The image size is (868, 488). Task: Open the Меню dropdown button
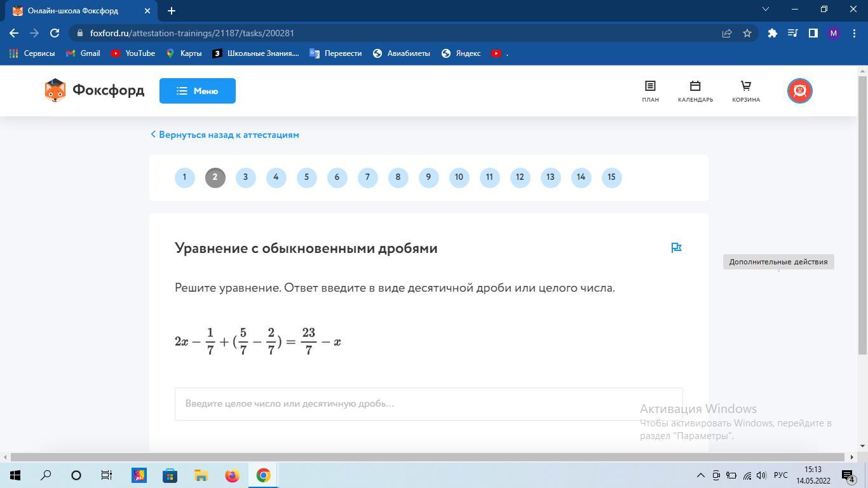[197, 91]
